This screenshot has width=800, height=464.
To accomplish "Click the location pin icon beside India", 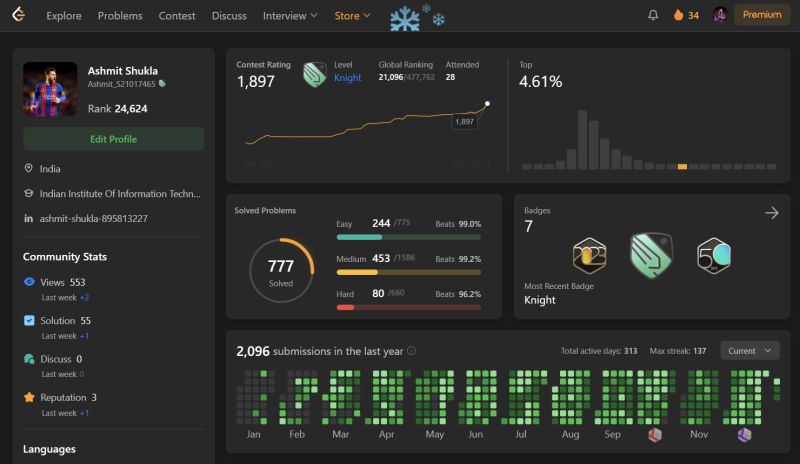I will [x=29, y=168].
